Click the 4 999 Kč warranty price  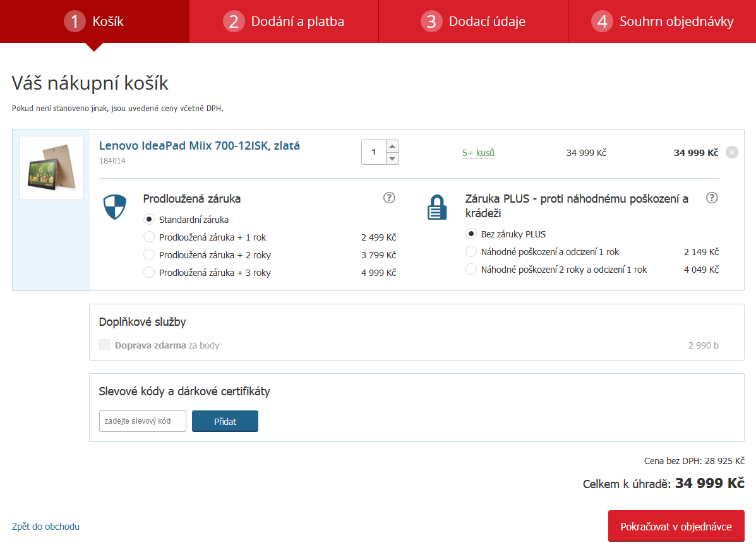pyautogui.click(x=378, y=272)
